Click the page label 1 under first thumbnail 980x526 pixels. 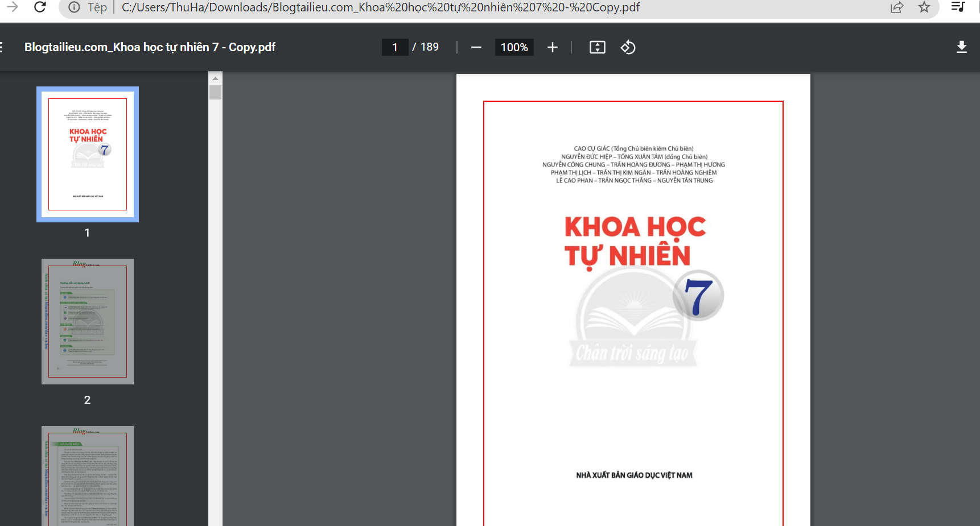pyautogui.click(x=87, y=233)
